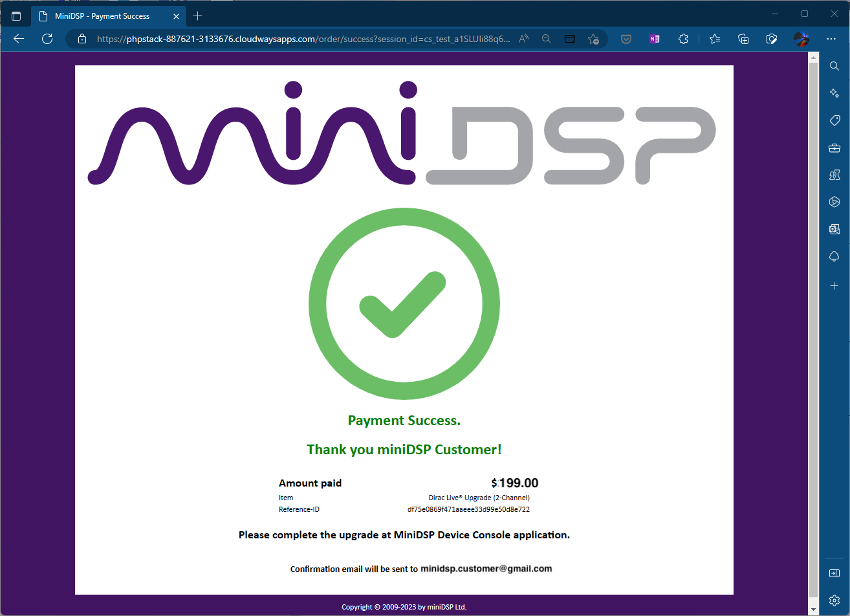
Task: Go back to the previous page
Action: click(x=19, y=39)
